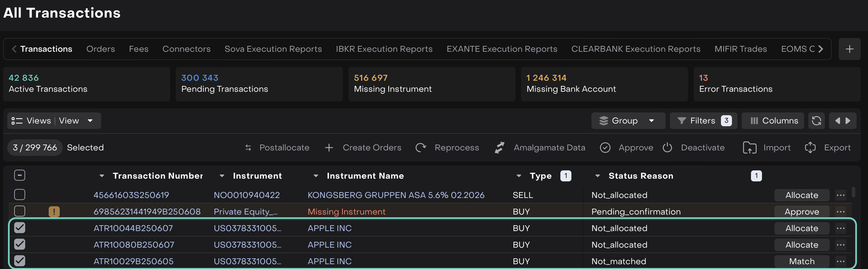The width and height of the screenshot is (868, 269).
Task: Toggle the select-all header checkbox
Action: point(20,176)
